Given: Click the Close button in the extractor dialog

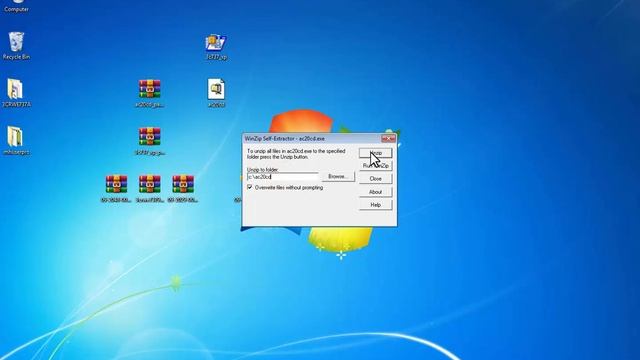Looking at the screenshot, I should 376,179.
